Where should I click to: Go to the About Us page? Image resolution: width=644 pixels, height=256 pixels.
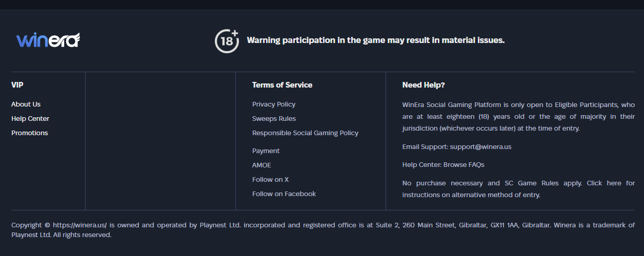26,104
